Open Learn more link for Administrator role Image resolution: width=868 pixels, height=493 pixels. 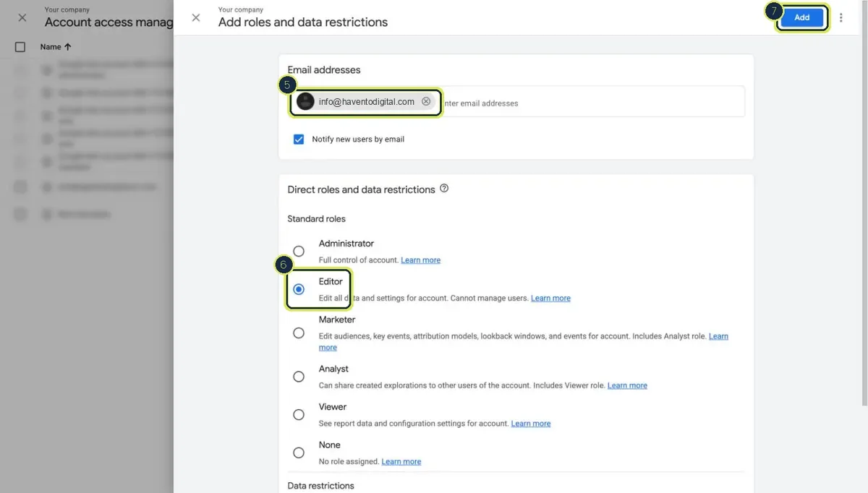420,260
